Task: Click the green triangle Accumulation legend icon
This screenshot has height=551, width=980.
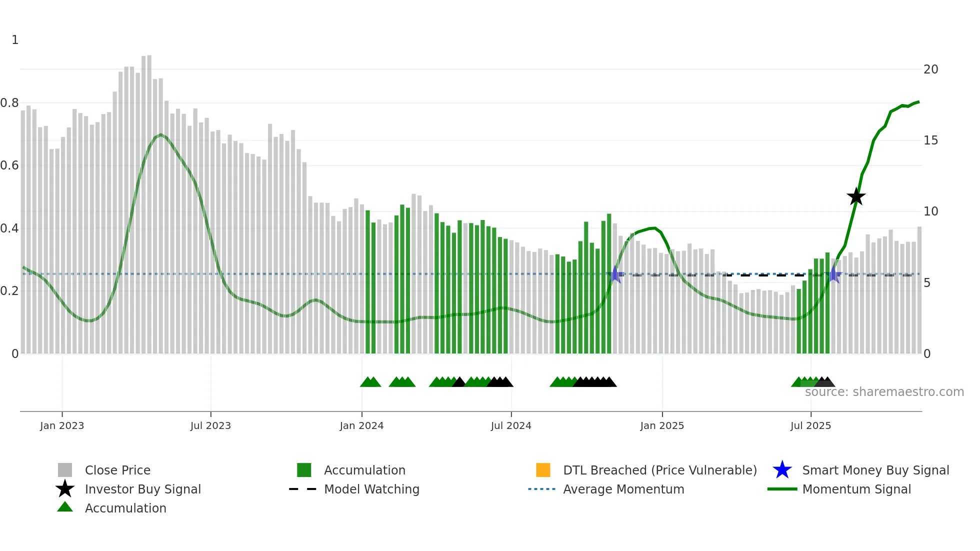Action: 65,507
